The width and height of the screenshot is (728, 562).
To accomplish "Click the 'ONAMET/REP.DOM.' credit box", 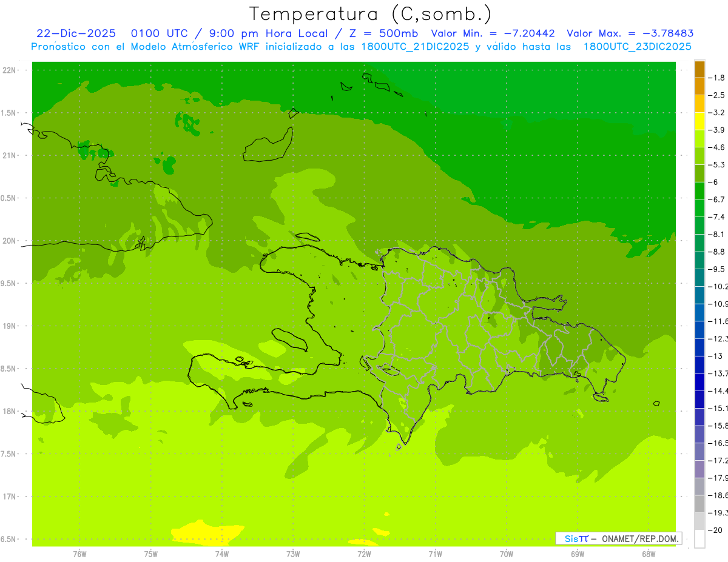I will click(618, 538).
